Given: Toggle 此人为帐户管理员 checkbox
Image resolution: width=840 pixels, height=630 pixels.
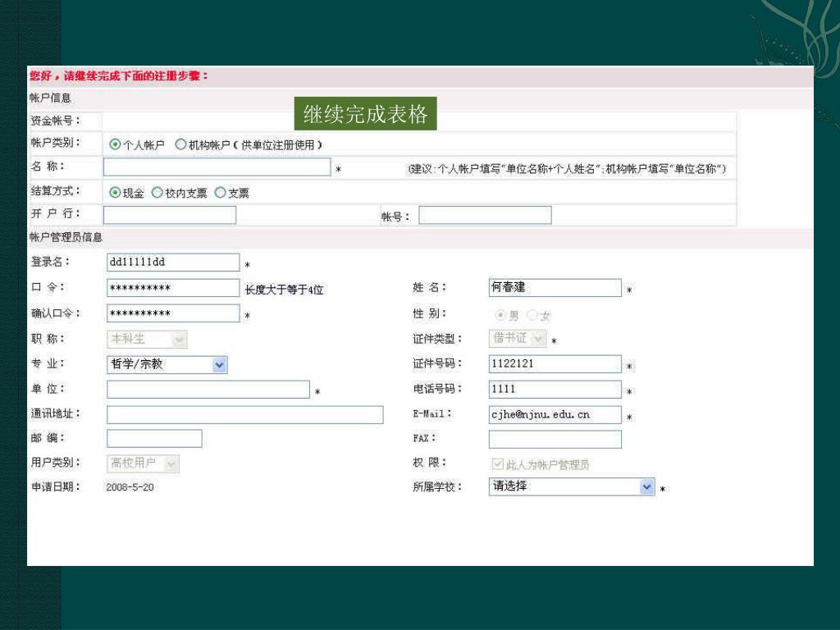Looking at the screenshot, I should 498,464.
